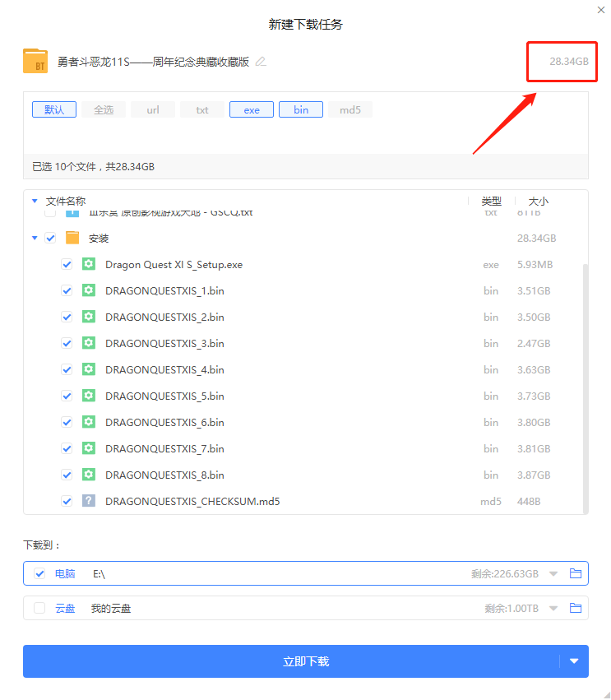This screenshot has height=700, width=611.
Task: Click the BT folder icon
Action: 35,61
